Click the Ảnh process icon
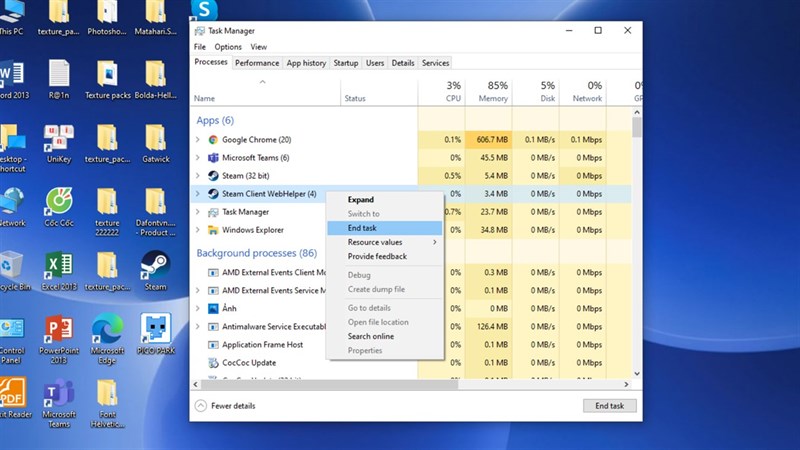This screenshot has width=800, height=450. 213,309
